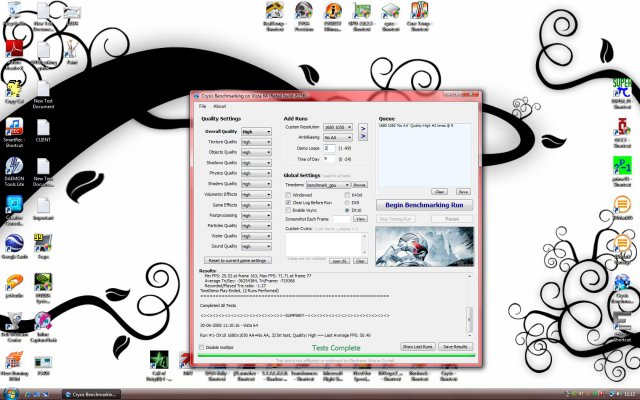Click the Crysis artwork thumbnail
The image size is (640, 400).
(x=424, y=247)
